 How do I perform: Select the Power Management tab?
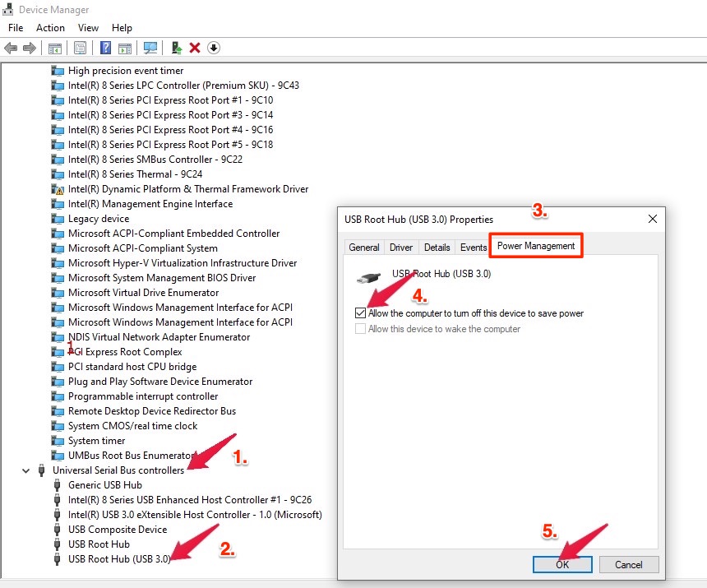coord(536,246)
